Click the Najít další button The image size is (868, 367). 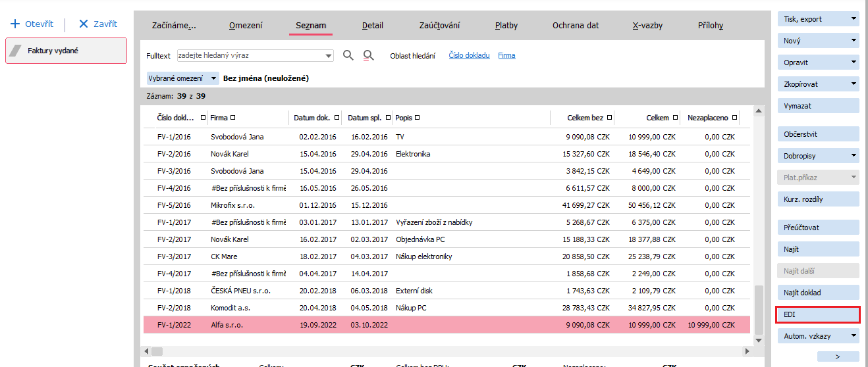point(819,271)
